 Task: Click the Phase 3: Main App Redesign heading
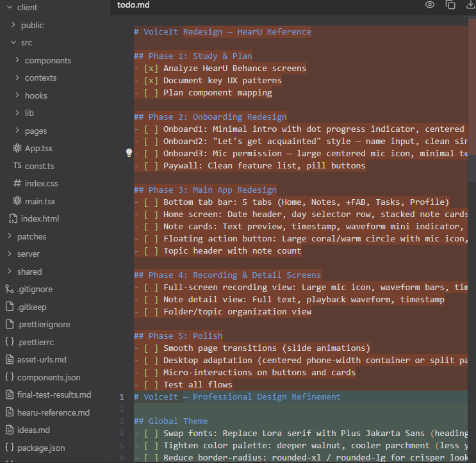(205, 190)
